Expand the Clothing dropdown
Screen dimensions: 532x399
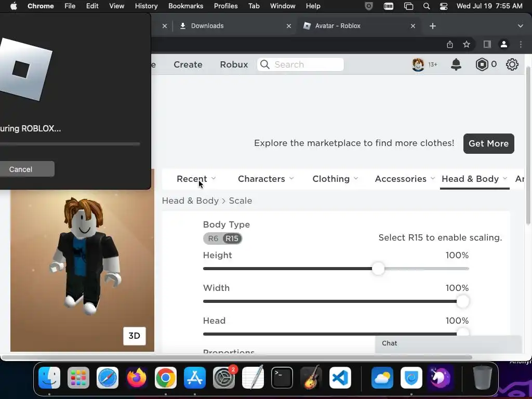coord(335,179)
